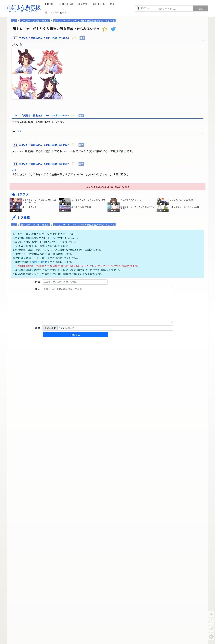The image size is (215, 644).
Task: Open recommended thread 【オリウマ？】コハダスレ 8匹目
Action: tap(184, 207)
